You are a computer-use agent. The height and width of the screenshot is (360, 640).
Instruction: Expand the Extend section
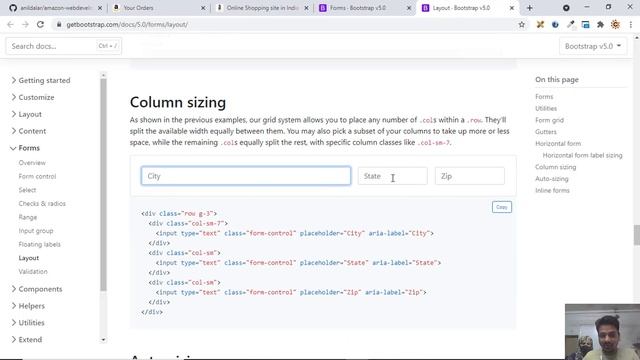tap(26, 340)
